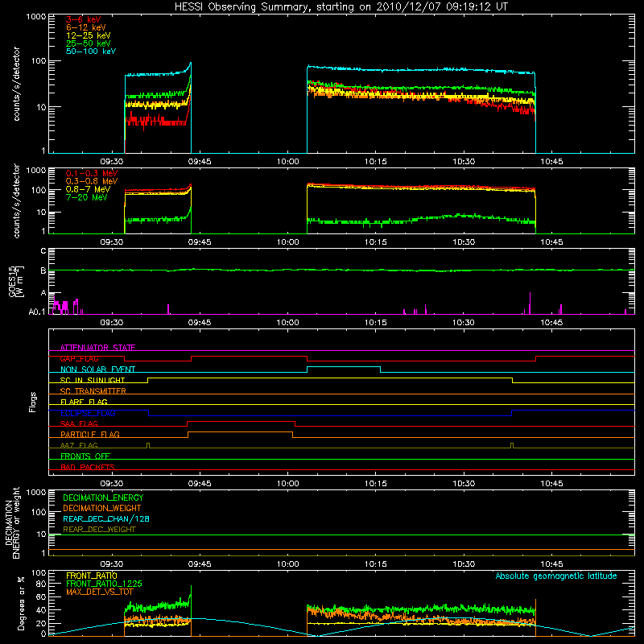Click the C level label on GOES axis
644x644 pixels.
pos(43,251)
